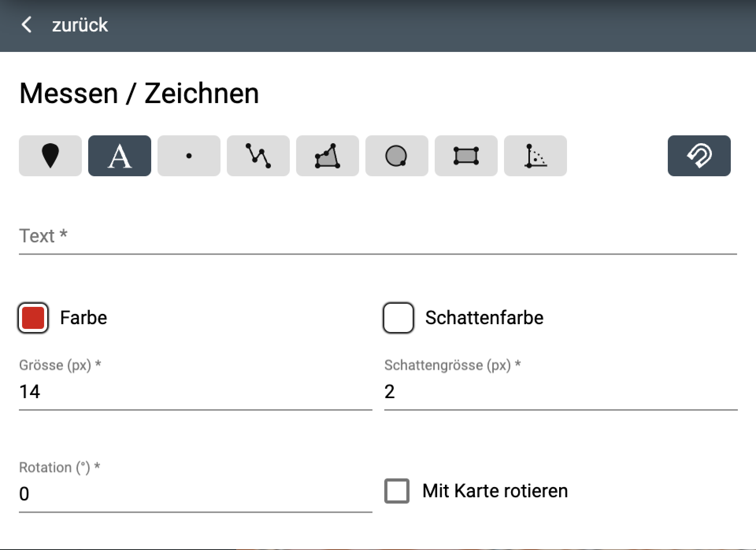756x550 pixels.
Task: Select the point drawing tool
Action: coord(189,156)
